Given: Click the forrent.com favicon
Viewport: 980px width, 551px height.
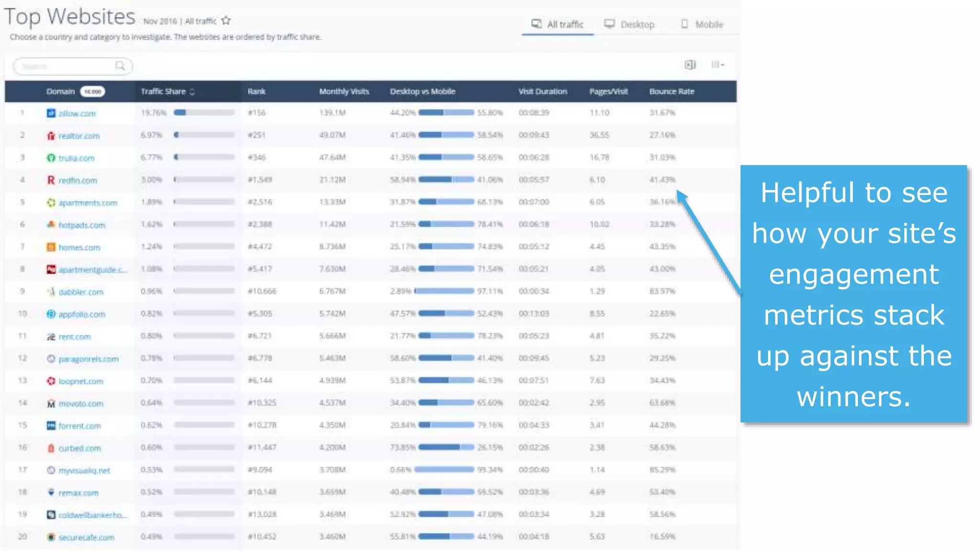Looking at the screenshot, I should (51, 426).
